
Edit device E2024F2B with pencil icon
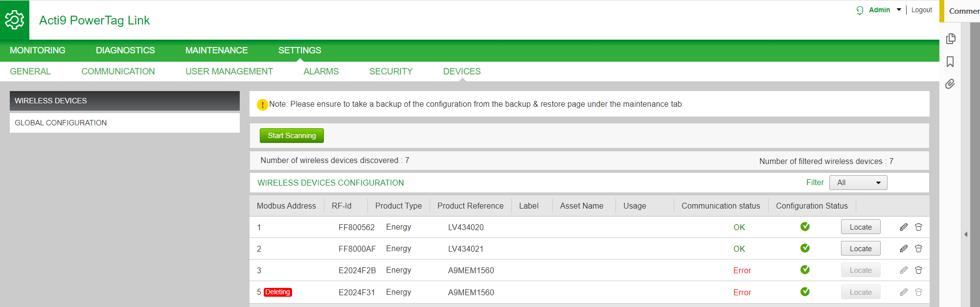(x=904, y=270)
